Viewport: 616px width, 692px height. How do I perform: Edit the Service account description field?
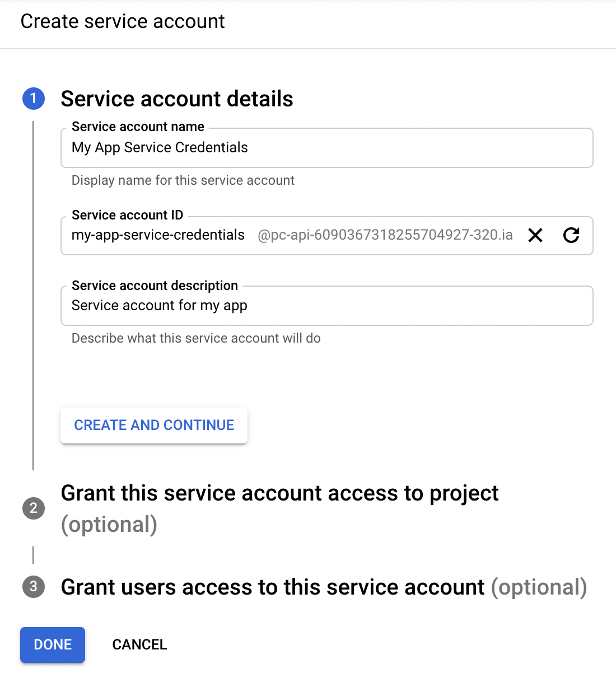[326, 306]
